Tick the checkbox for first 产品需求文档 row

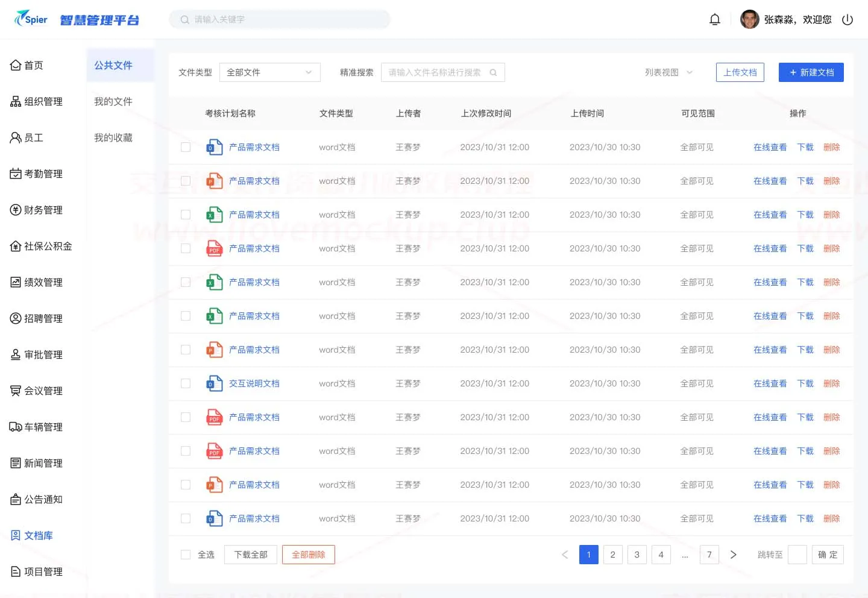pos(186,147)
